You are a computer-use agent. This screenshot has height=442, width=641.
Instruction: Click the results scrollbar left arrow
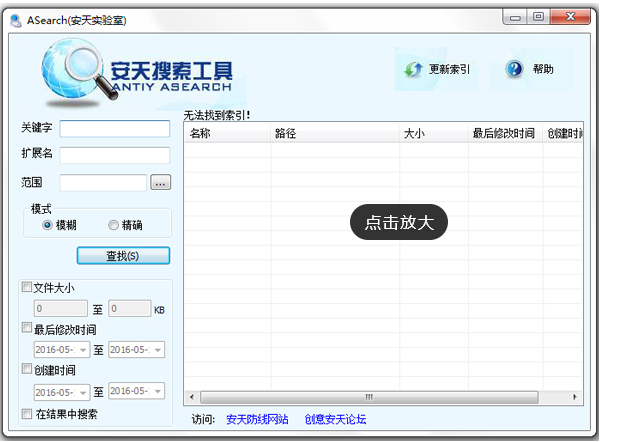[192, 397]
